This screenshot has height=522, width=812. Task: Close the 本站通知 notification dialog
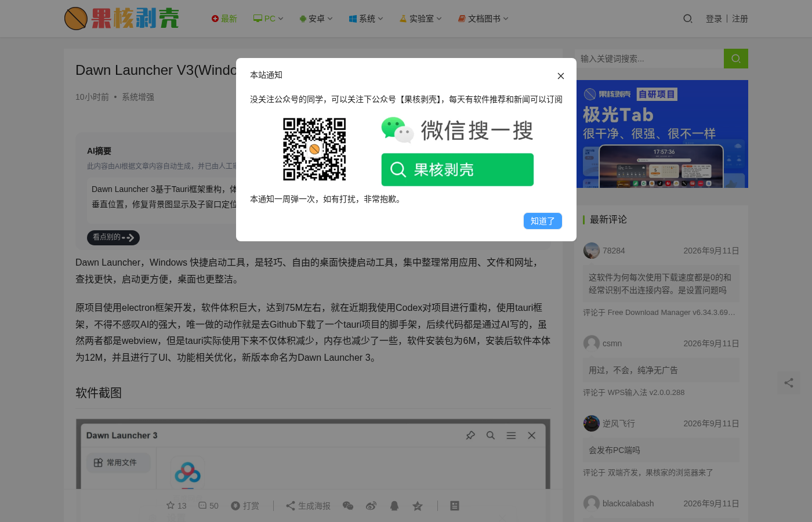click(x=560, y=76)
